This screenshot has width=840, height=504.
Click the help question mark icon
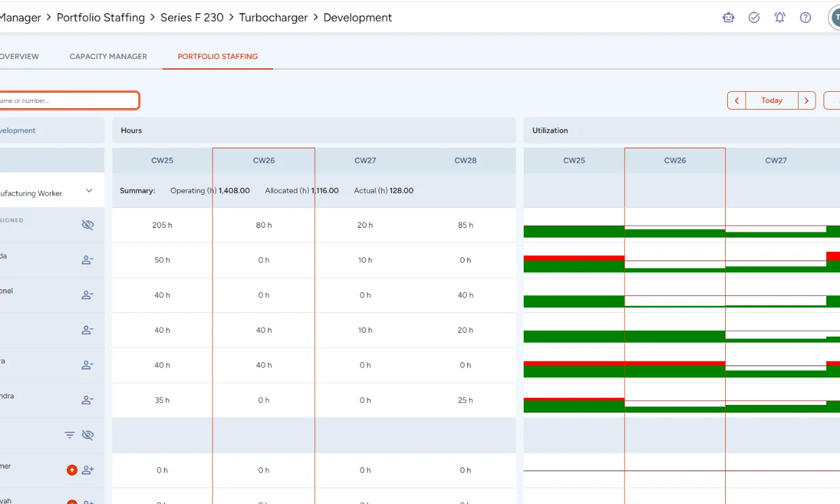[x=805, y=18]
